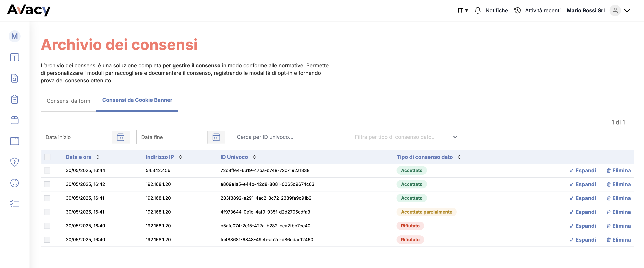
Task: Check the row with IP 54.342.456
Action: [x=47, y=170]
